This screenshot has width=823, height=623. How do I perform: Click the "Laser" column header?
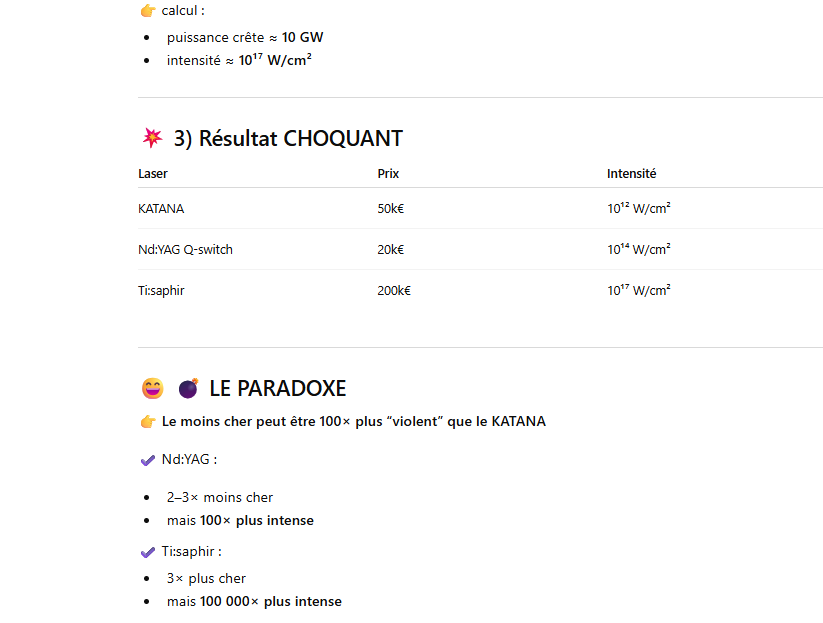click(x=153, y=174)
